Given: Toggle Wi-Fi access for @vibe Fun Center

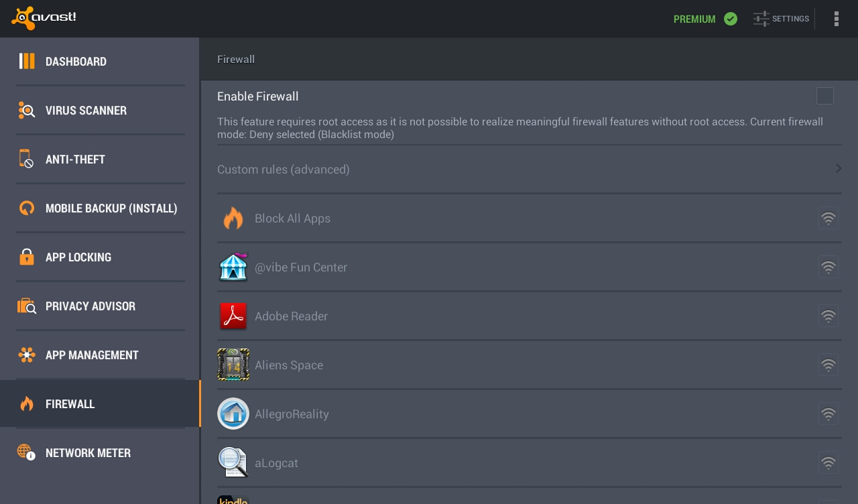Looking at the screenshot, I should click(829, 267).
